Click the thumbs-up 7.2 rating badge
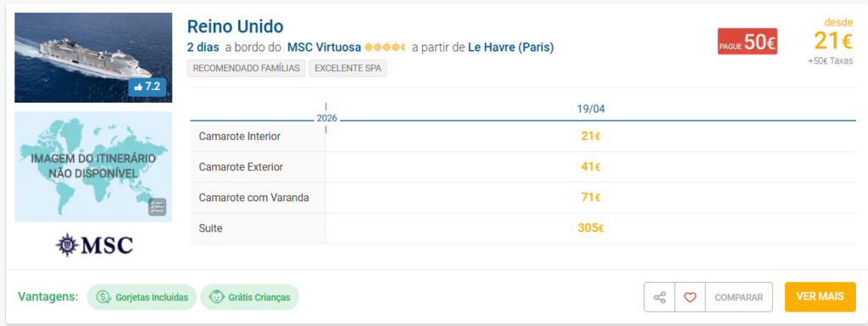The height and width of the screenshot is (326, 868). click(147, 87)
